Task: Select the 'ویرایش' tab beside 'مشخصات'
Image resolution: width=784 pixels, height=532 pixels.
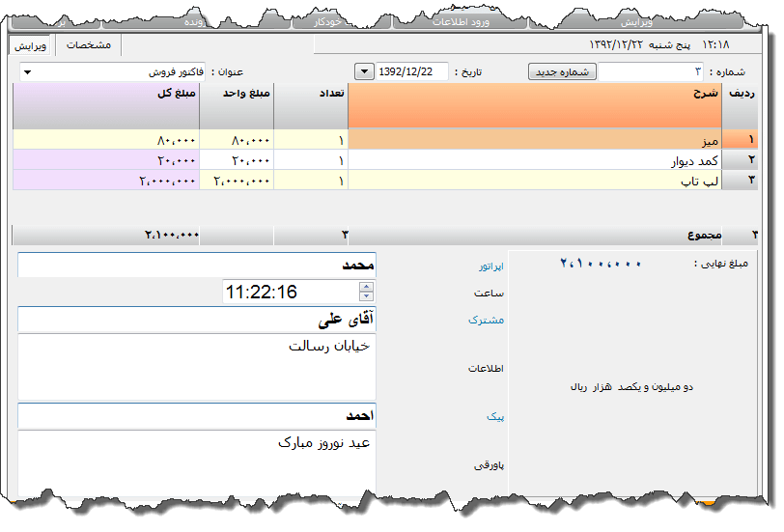Action: 32,45
